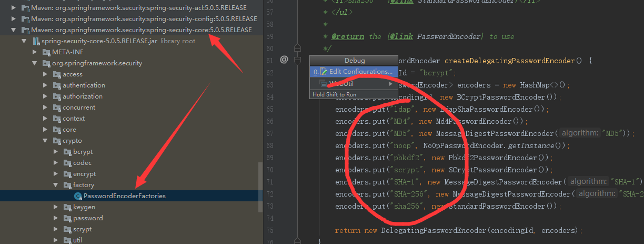Click the project tree vertical scrollbar thumb
This screenshot has height=244, width=644.
260,187
